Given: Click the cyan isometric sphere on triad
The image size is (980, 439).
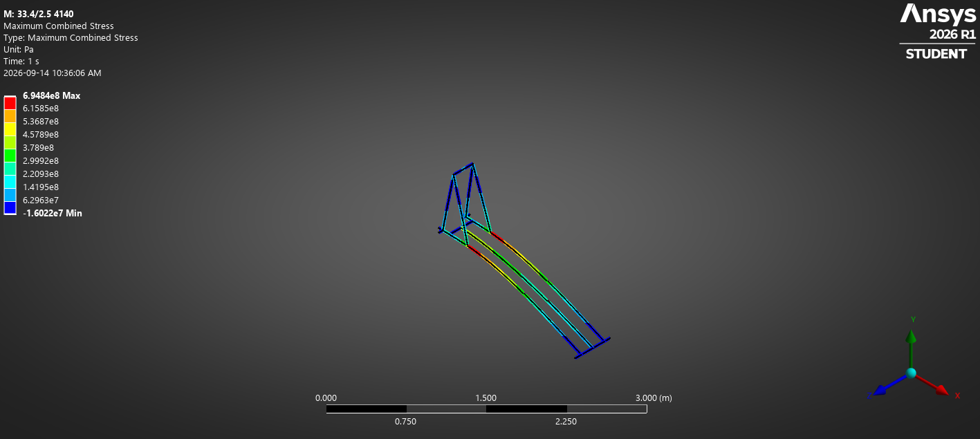Looking at the screenshot, I should click(911, 373).
